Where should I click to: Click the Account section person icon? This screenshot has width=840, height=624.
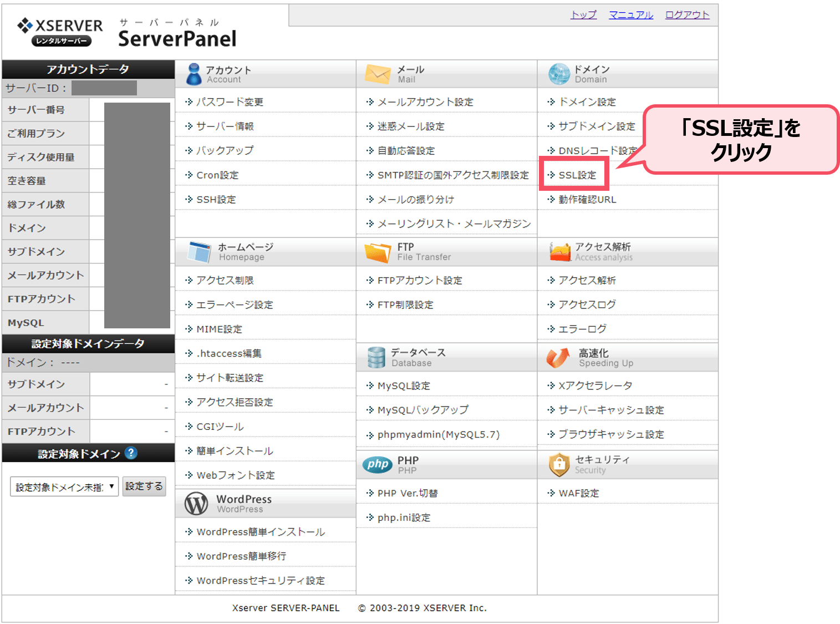coord(194,74)
